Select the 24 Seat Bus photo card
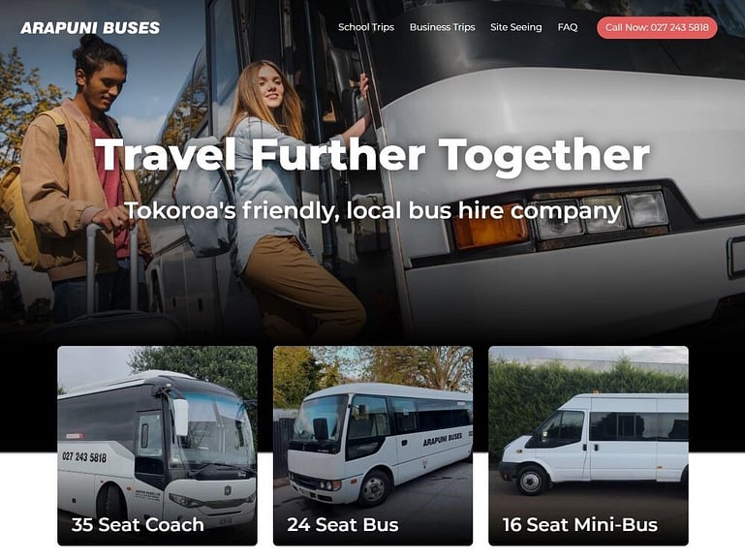This screenshot has height=560, width=745. click(x=373, y=446)
